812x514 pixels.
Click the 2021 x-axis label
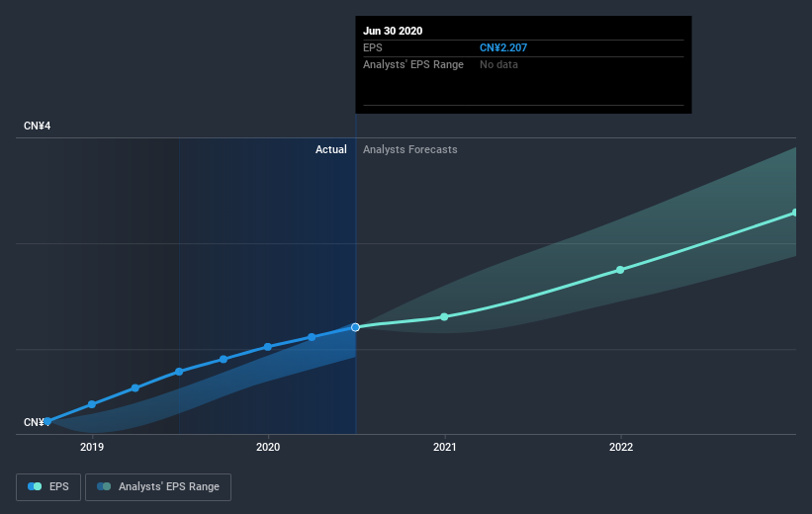[444, 447]
